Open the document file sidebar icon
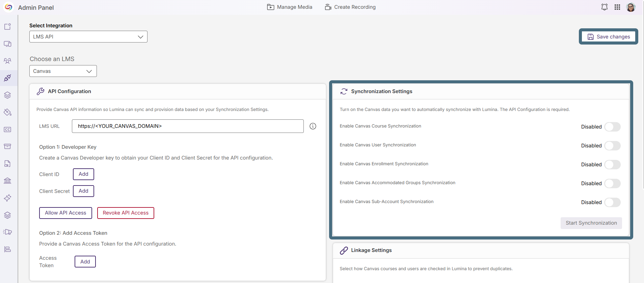This screenshot has height=283, width=644. coord(7,164)
